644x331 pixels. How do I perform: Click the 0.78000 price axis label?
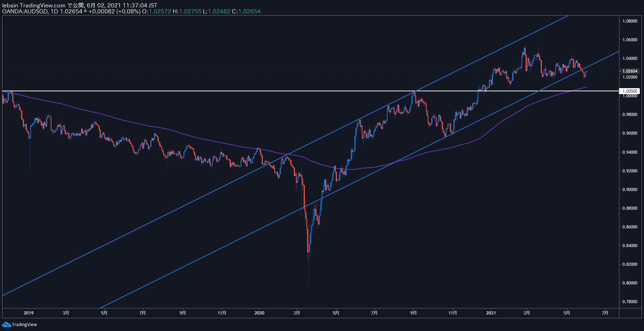630,302
